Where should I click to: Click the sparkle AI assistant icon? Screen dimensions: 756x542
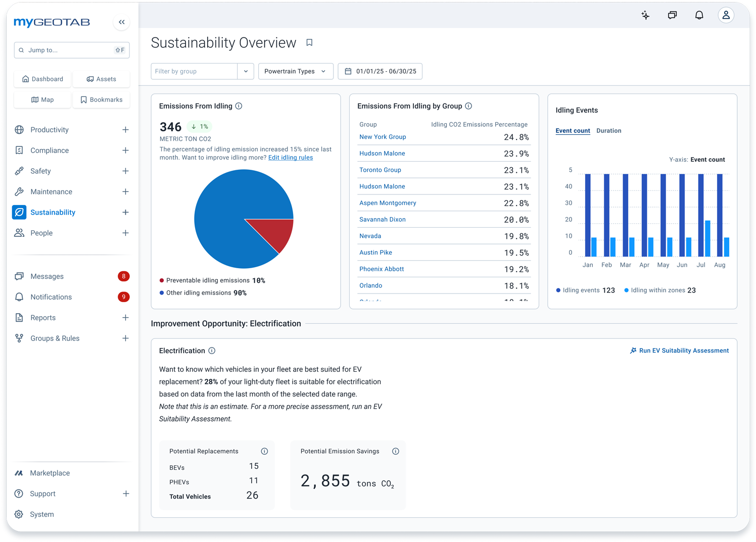pos(645,15)
